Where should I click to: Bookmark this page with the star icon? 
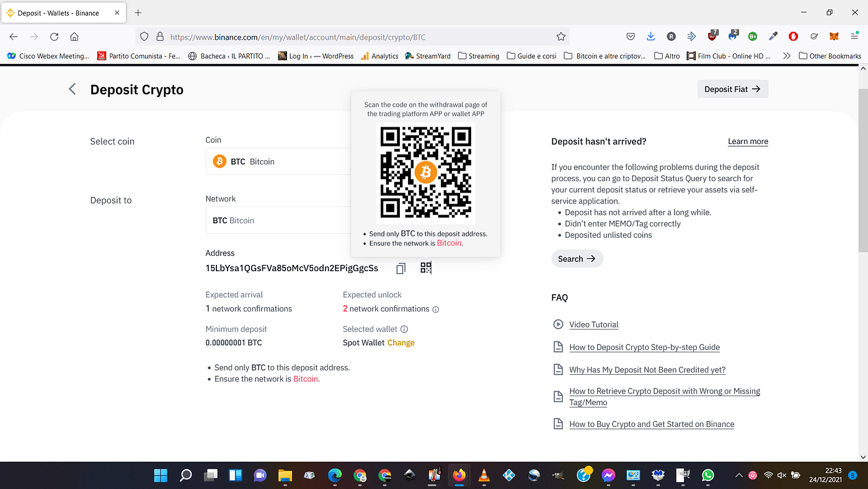click(560, 37)
